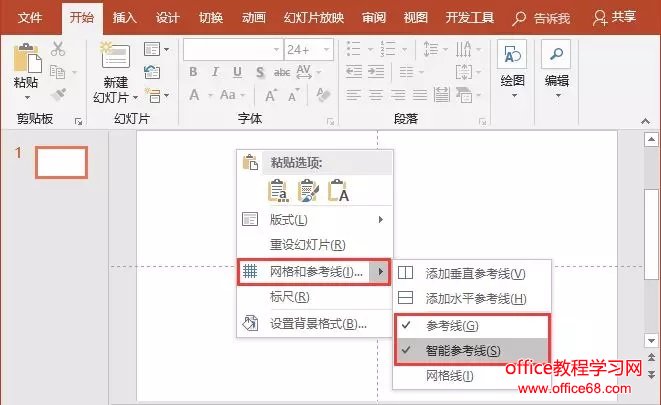This screenshot has width=661, height=405.
Task: Click the Distributed alignment icon
Action: (441, 95)
